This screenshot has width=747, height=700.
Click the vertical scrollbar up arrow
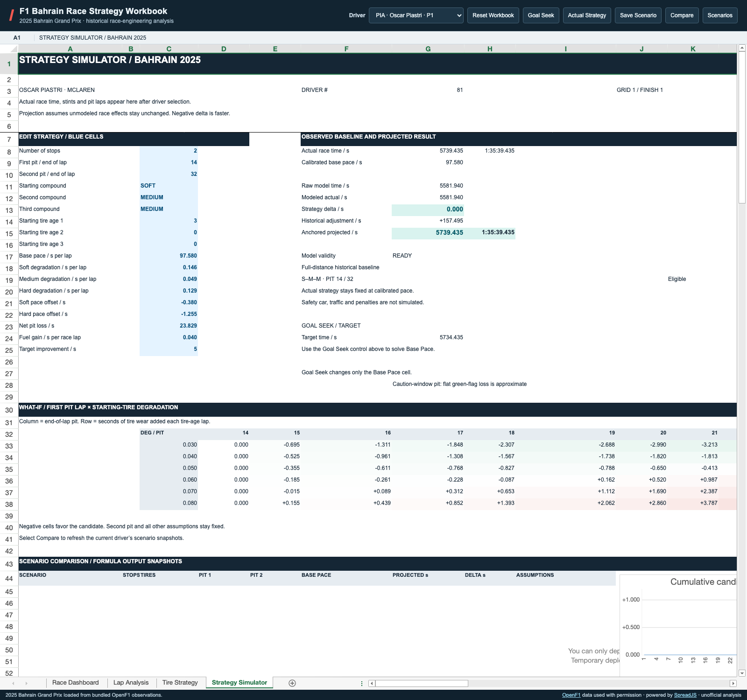[742, 48]
